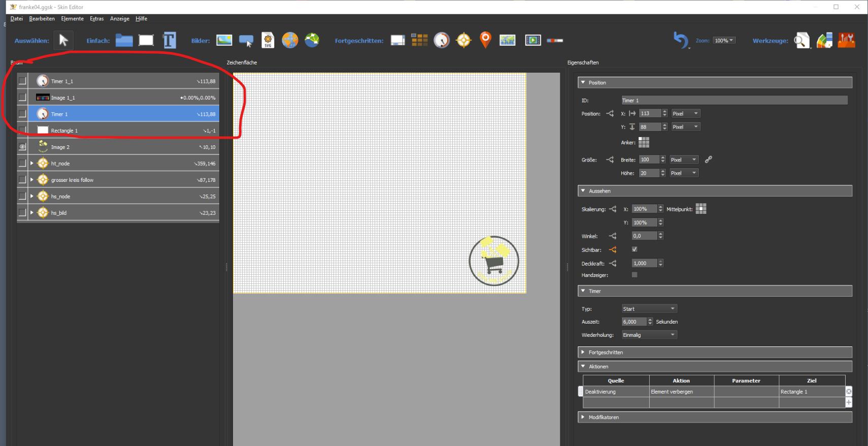
Task: Click the Auszeit value field
Action: (x=635, y=322)
